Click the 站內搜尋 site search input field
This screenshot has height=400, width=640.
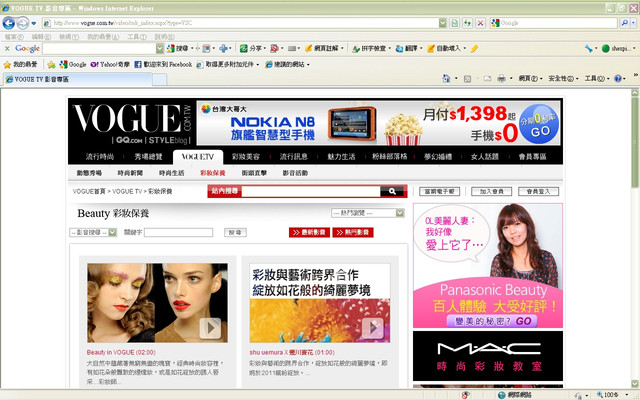point(311,191)
